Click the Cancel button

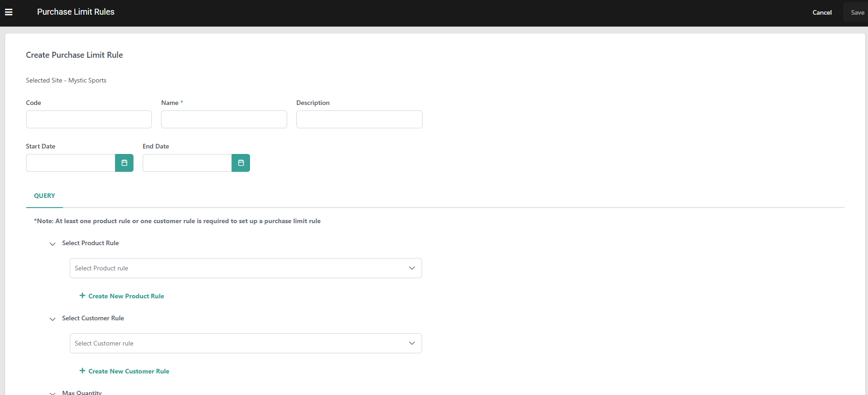(822, 12)
